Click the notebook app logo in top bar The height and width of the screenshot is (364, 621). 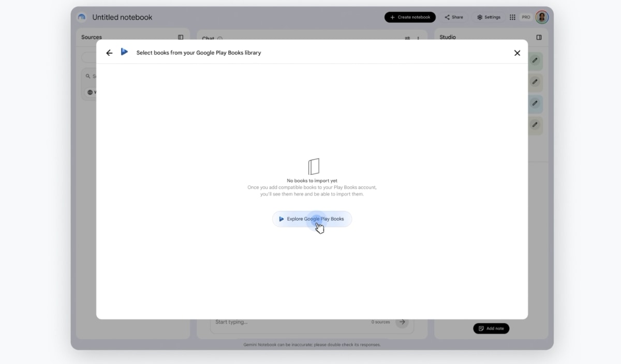coord(82,17)
